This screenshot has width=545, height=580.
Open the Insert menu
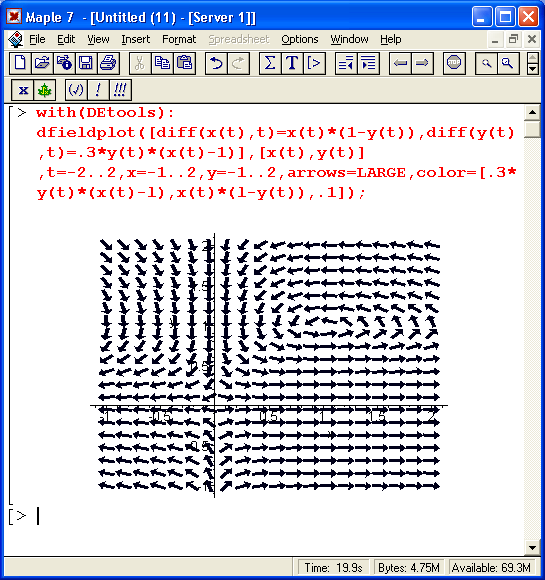(135, 39)
